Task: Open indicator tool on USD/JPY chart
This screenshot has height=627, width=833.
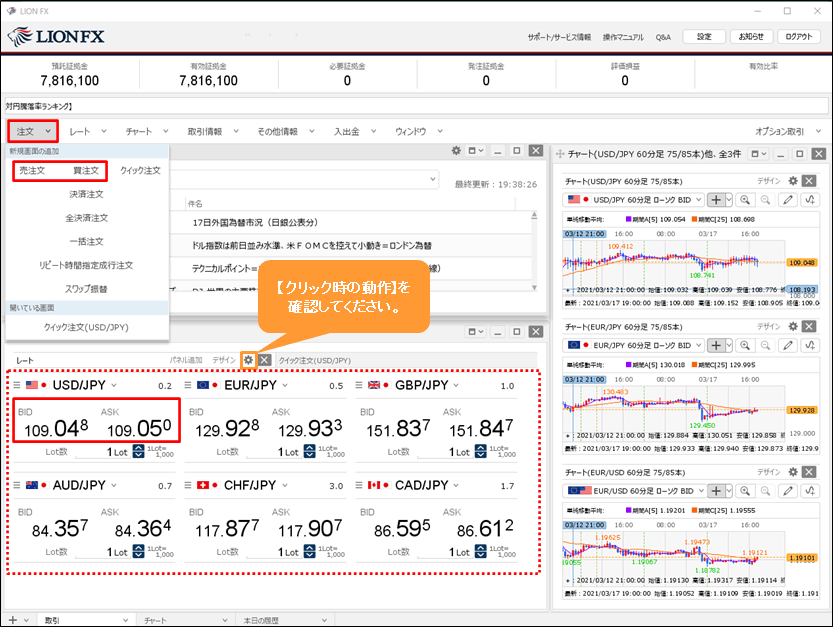Action: tap(810, 200)
